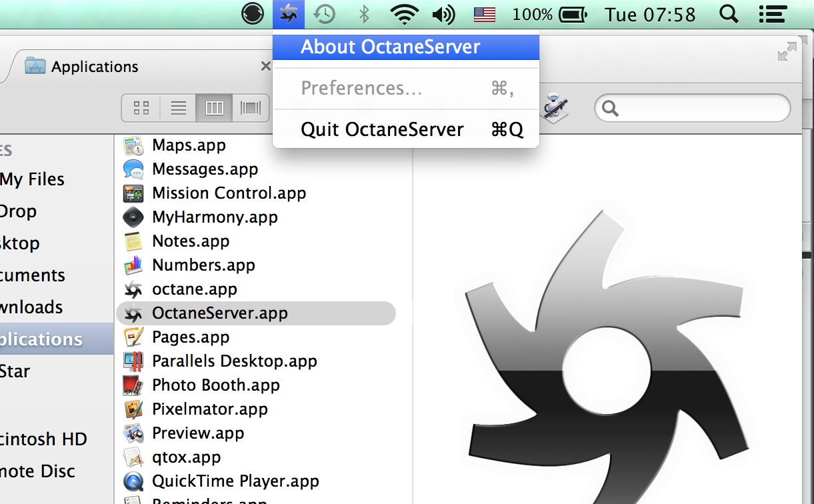
Task: Click the Time Machine menu bar icon
Action: tap(325, 14)
